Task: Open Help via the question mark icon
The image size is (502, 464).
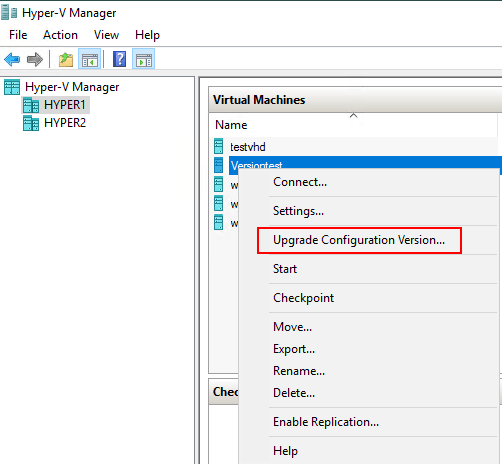Action: tap(119, 59)
